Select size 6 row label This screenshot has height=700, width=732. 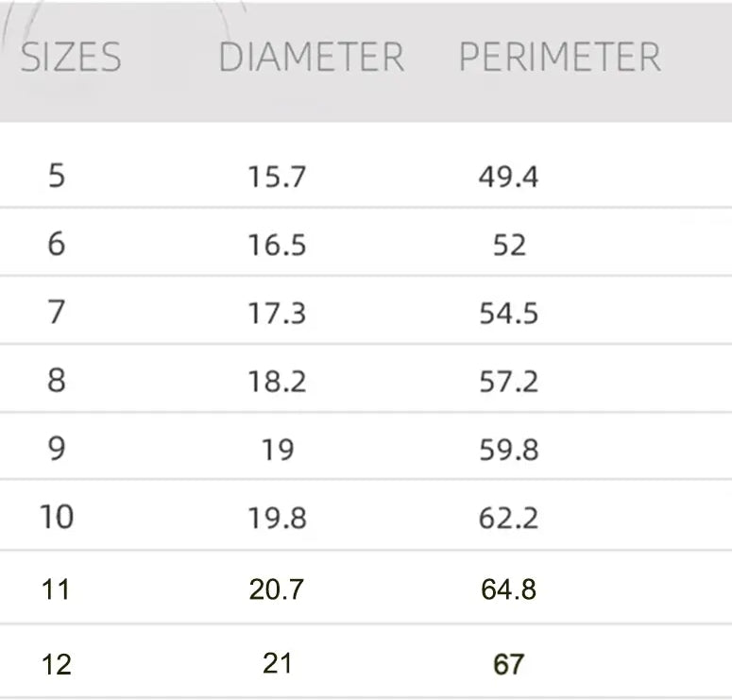click(57, 245)
